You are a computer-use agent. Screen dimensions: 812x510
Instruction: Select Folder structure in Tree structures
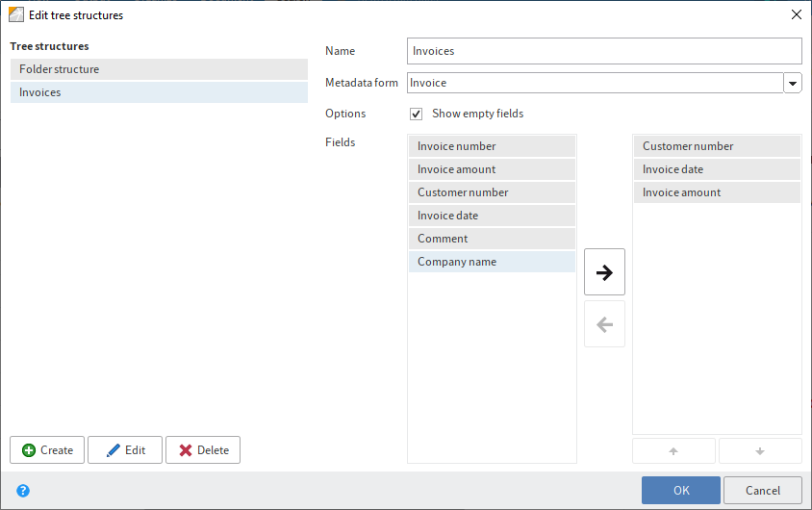pos(159,69)
